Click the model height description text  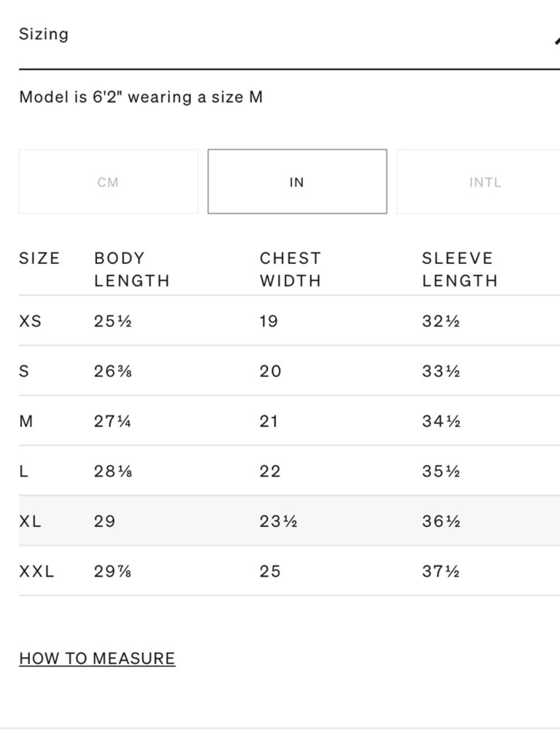[141, 97]
